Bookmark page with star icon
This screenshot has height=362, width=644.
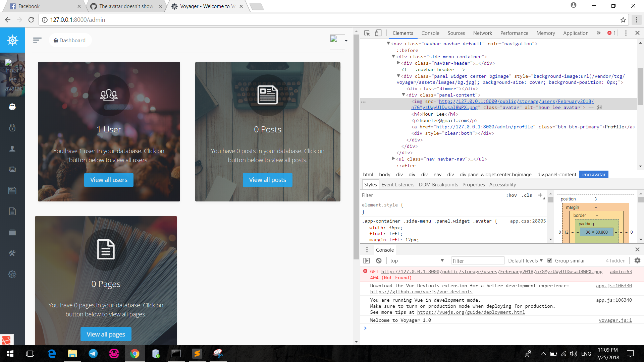coord(623,20)
